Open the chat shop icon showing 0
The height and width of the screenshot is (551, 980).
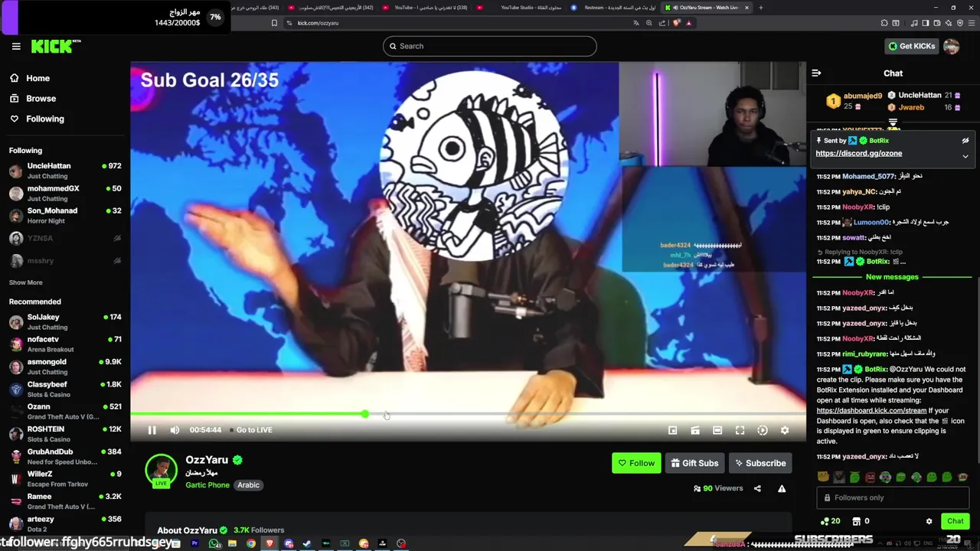[861, 521]
